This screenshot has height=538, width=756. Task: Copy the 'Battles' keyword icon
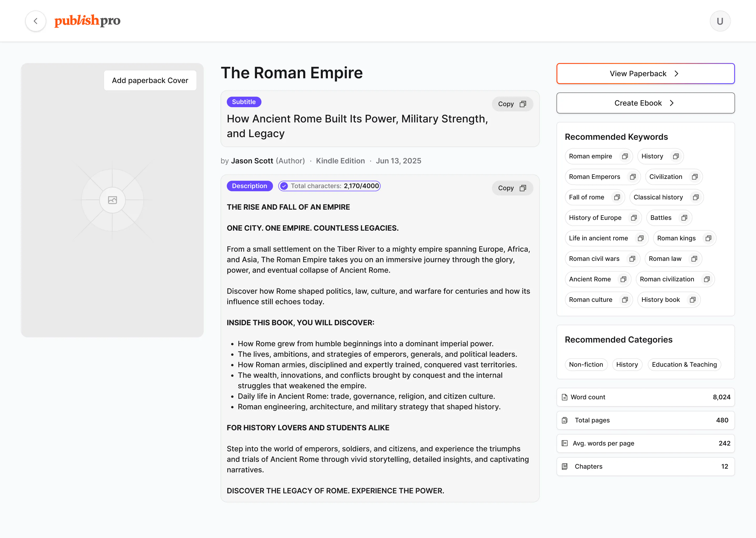coord(684,218)
